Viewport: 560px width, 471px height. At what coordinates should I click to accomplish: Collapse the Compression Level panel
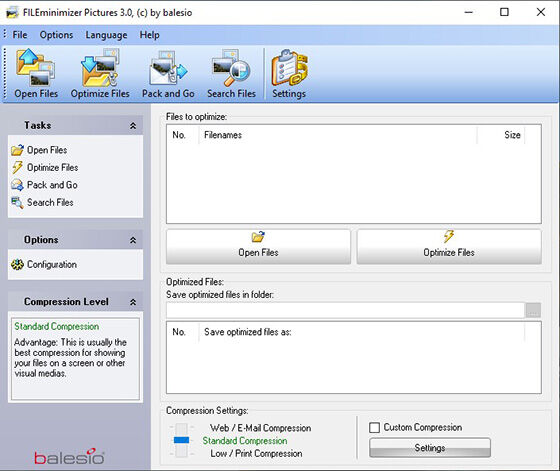coord(133,302)
